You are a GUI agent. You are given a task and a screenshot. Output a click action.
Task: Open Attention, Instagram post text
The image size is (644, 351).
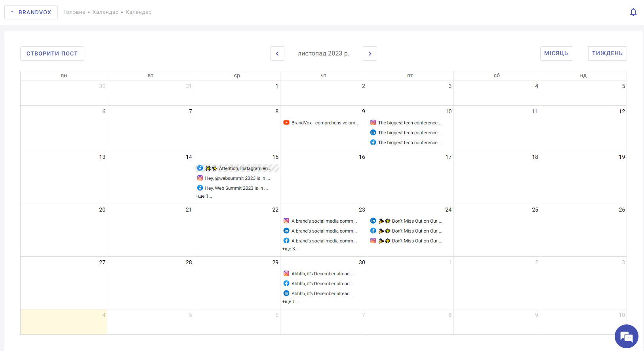click(245, 168)
